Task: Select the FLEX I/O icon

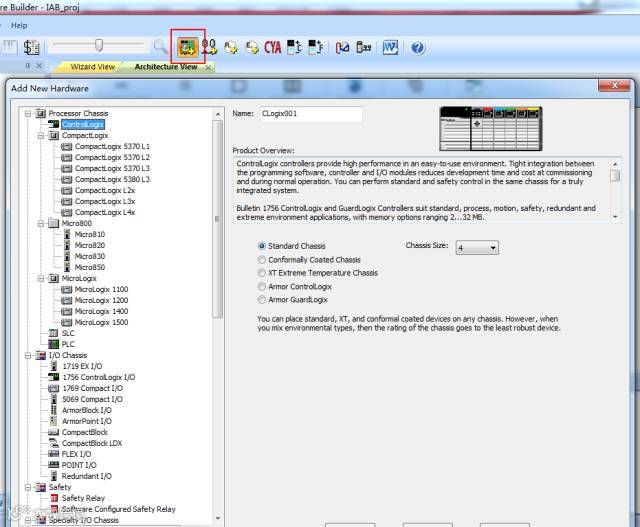Action: [53, 454]
